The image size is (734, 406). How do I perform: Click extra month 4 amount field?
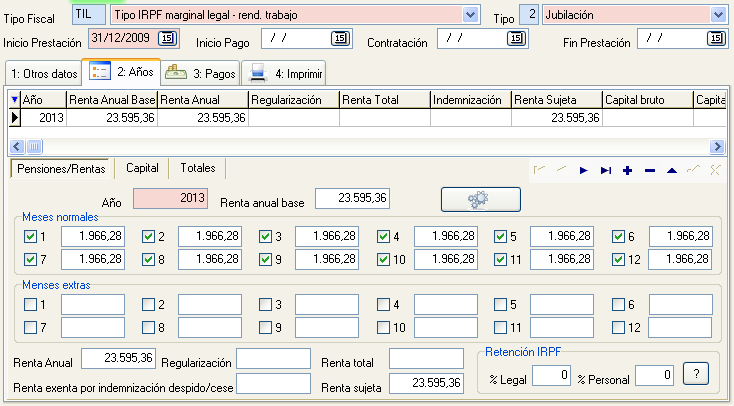tap(446, 304)
